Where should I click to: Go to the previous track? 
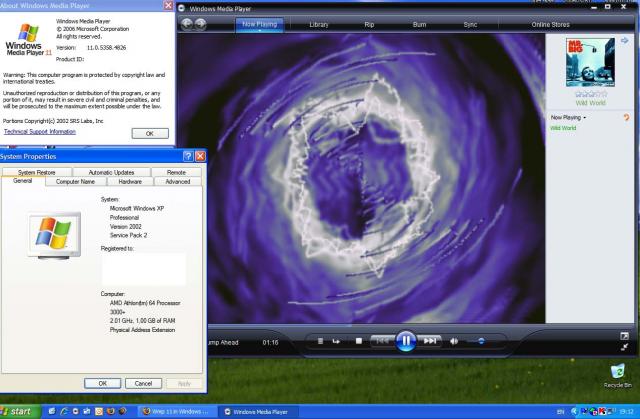tap(382, 341)
